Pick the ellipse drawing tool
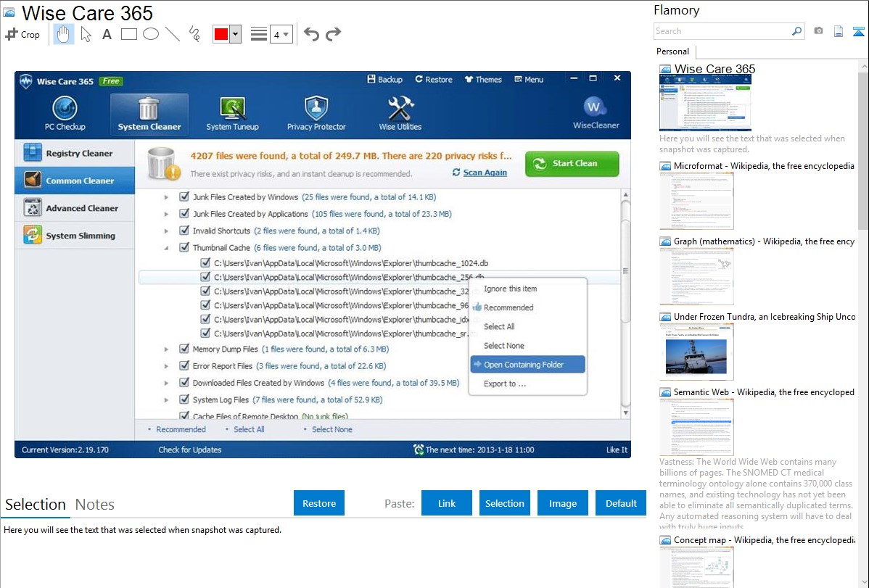The image size is (869, 588). 151,34
